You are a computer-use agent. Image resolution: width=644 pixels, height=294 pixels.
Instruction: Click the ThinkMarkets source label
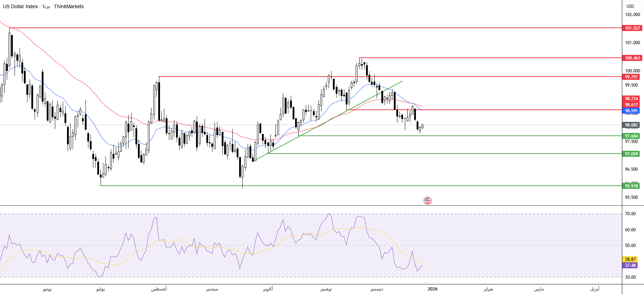[x=69, y=6]
